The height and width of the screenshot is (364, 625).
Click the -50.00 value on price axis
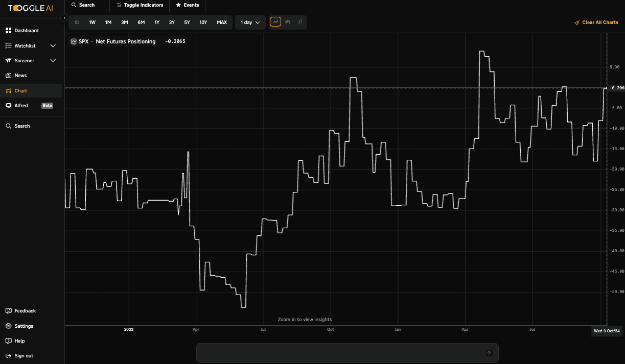click(x=616, y=292)
